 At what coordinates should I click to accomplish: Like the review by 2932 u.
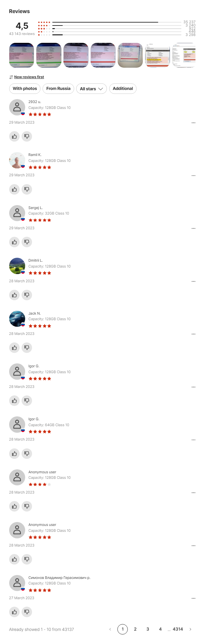point(14,136)
